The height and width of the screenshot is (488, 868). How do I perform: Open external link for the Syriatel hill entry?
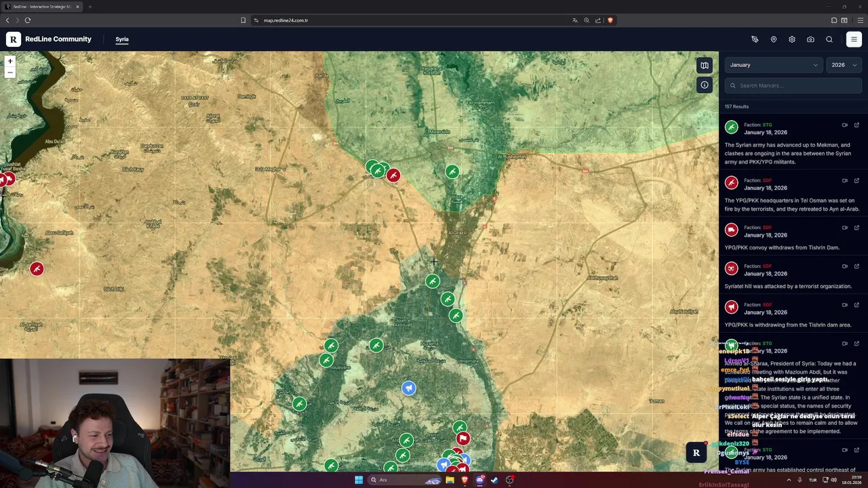pos(856,266)
